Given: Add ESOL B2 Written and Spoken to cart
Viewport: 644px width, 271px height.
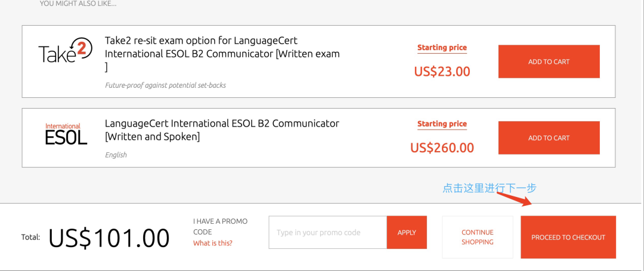Looking at the screenshot, I should click(549, 138).
